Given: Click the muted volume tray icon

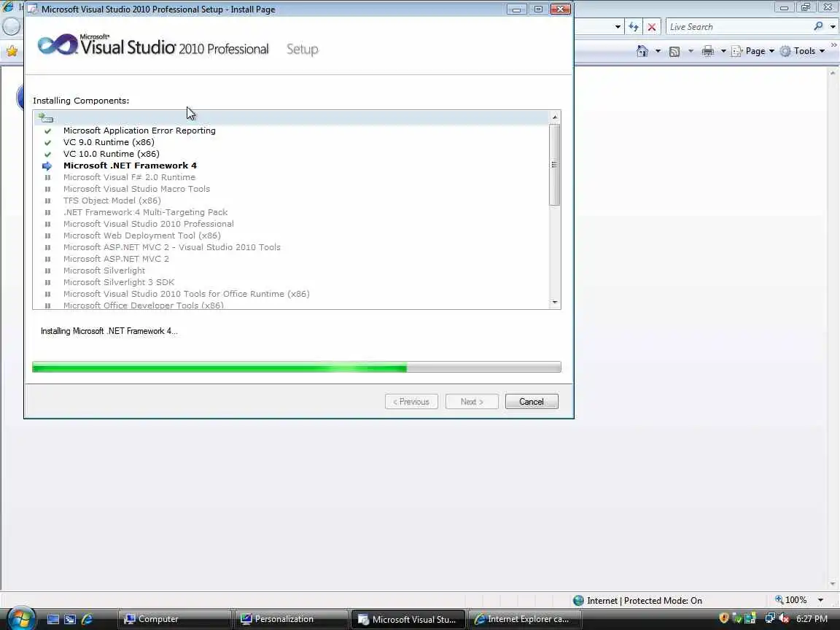Looking at the screenshot, I should [x=784, y=619].
